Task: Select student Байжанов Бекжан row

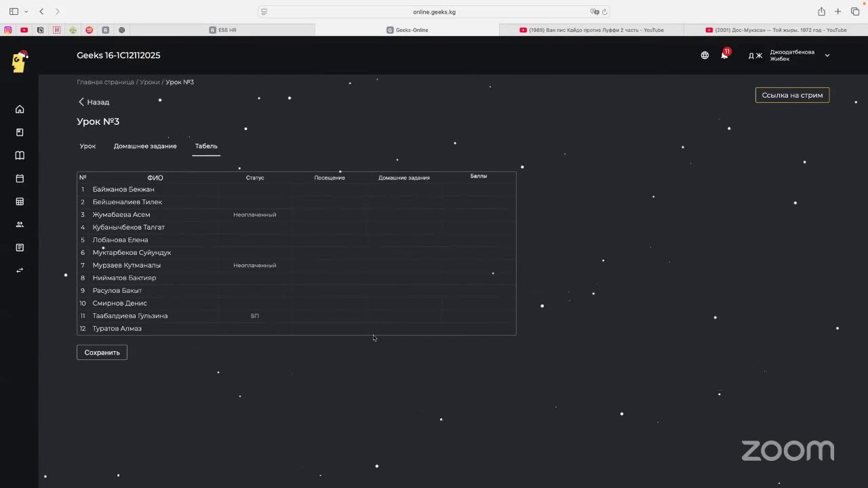Action: [x=296, y=189]
